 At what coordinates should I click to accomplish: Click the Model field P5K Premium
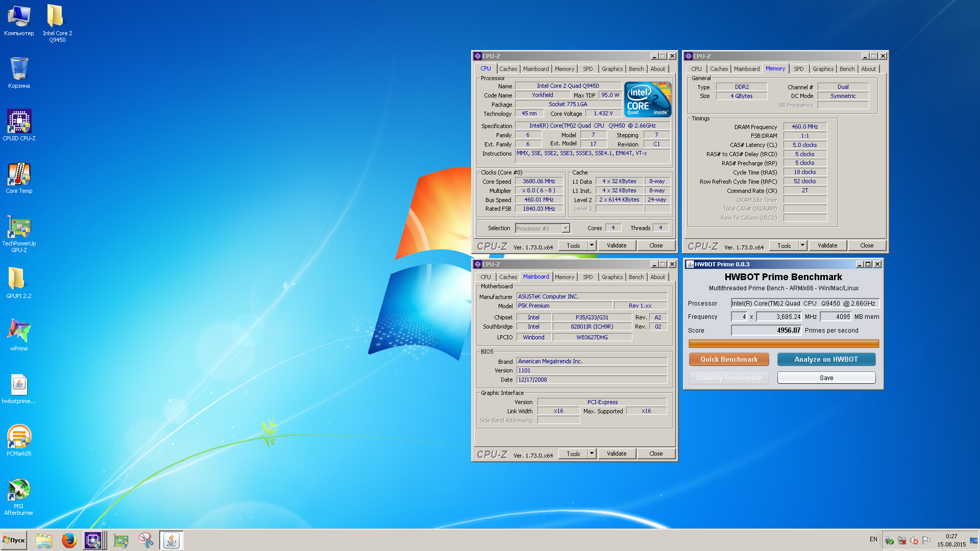[565, 306]
